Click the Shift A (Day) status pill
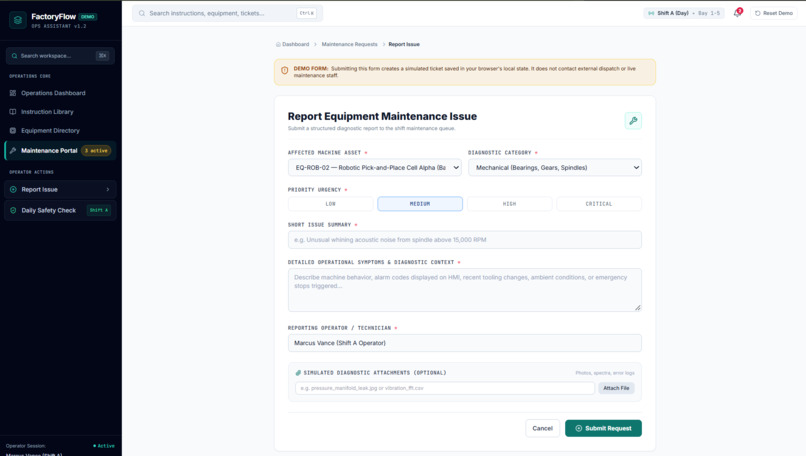This screenshot has height=456, width=806. [x=684, y=13]
